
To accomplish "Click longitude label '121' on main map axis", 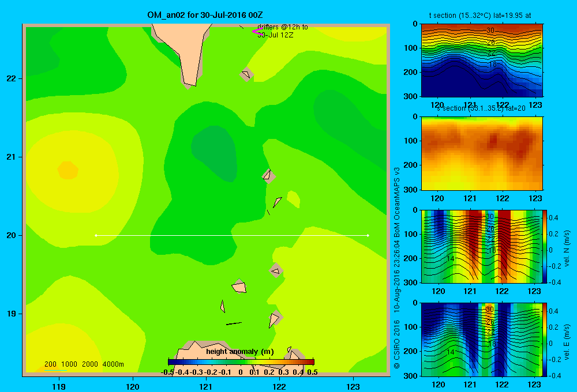I will tap(206, 386).
